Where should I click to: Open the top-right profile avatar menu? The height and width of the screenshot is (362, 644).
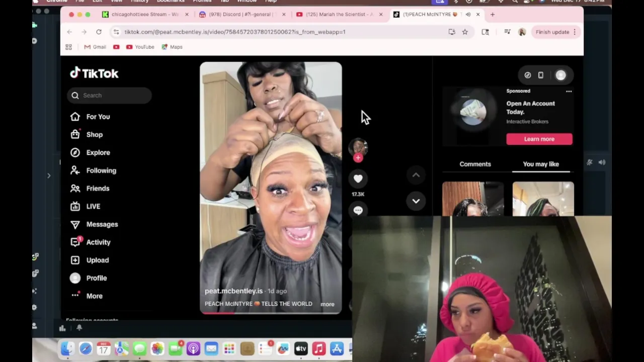coord(560,75)
